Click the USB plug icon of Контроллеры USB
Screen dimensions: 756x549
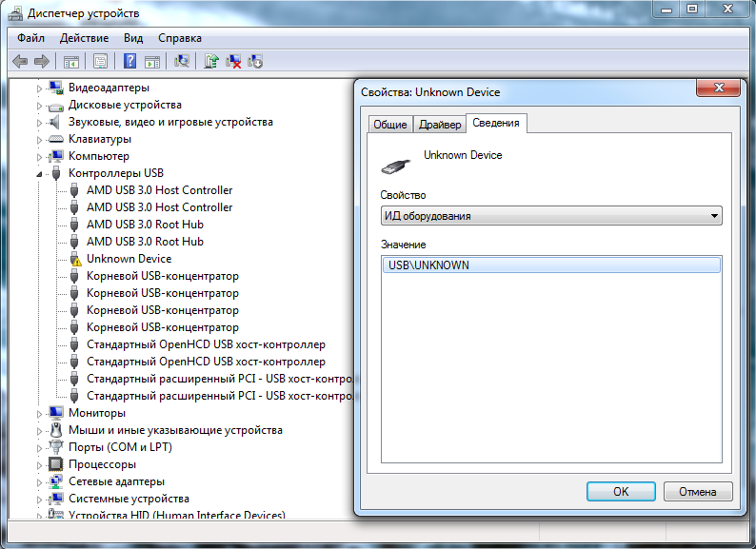[56, 173]
